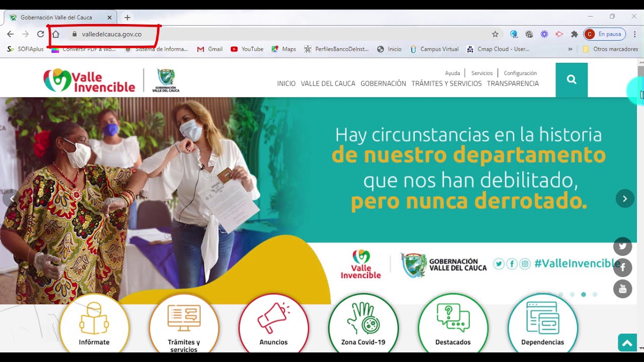The width and height of the screenshot is (644, 362).
Task: Show the next banner slide arrow
Action: coord(625,199)
